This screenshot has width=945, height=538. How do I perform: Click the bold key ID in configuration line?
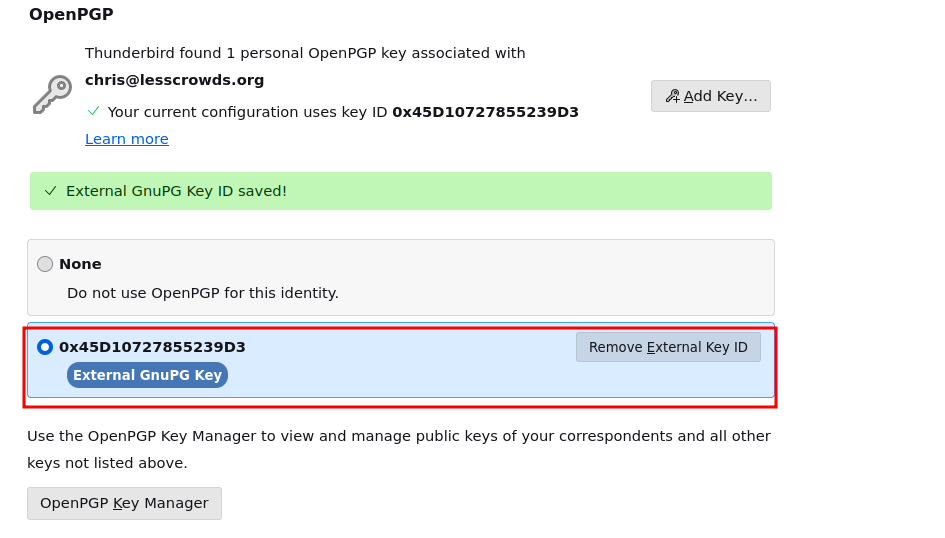click(485, 112)
